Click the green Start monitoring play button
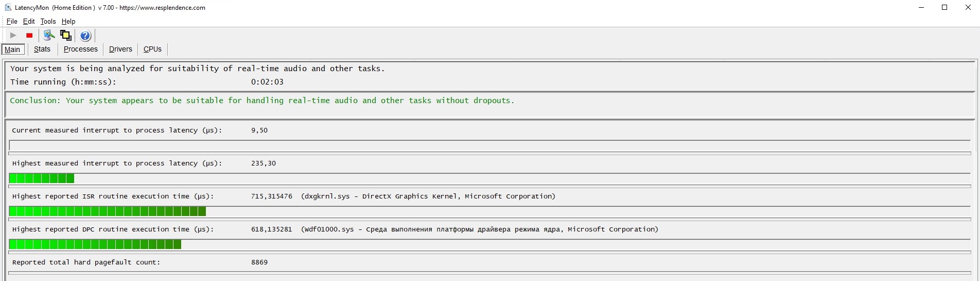 pyautogui.click(x=13, y=36)
